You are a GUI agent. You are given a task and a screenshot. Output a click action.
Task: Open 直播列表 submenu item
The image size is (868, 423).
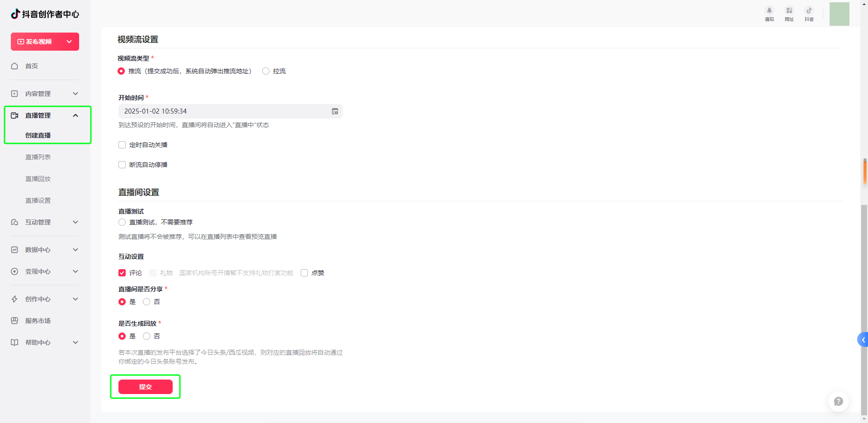point(38,157)
